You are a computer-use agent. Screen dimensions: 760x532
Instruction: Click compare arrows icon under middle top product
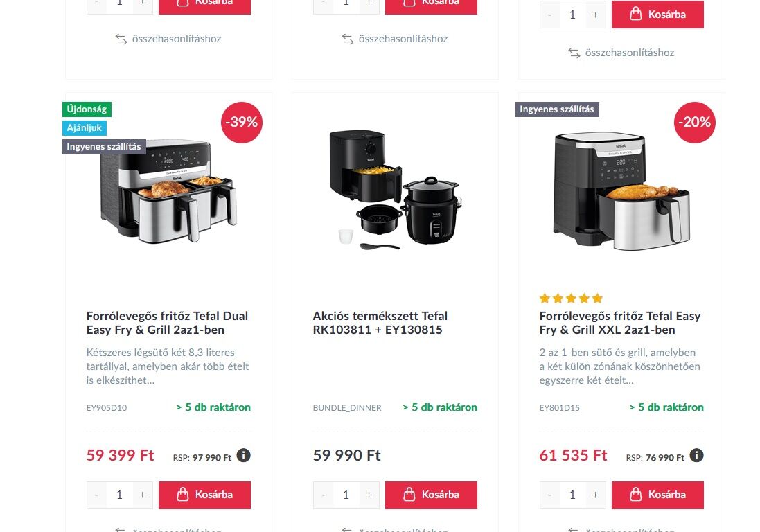[x=348, y=39]
